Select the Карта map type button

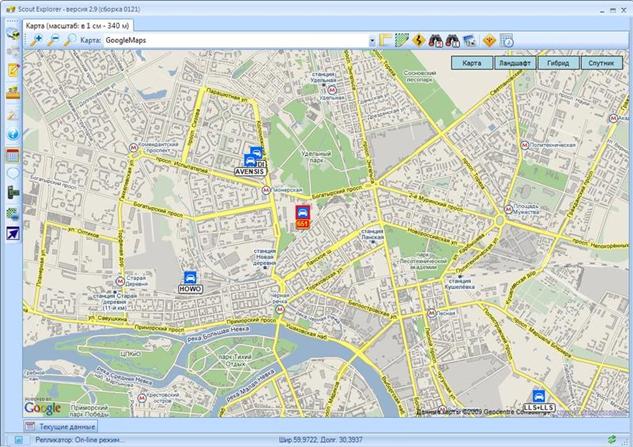[x=472, y=63]
